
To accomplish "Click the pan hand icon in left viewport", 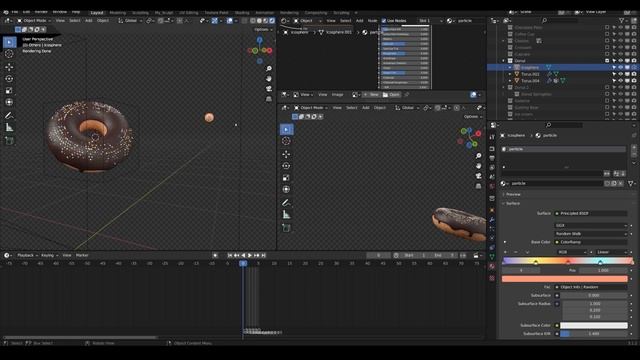I will click(x=269, y=78).
